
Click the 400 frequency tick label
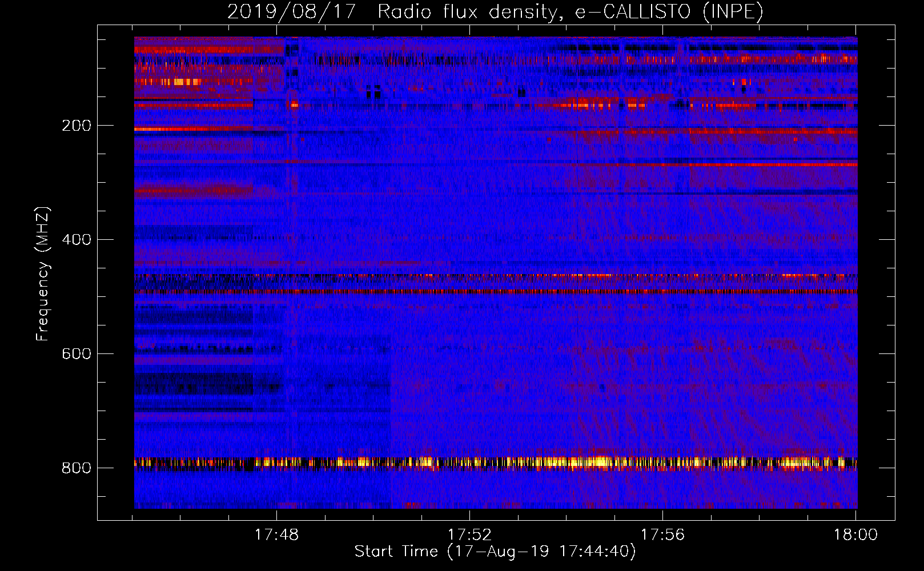(x=77, y=240)
